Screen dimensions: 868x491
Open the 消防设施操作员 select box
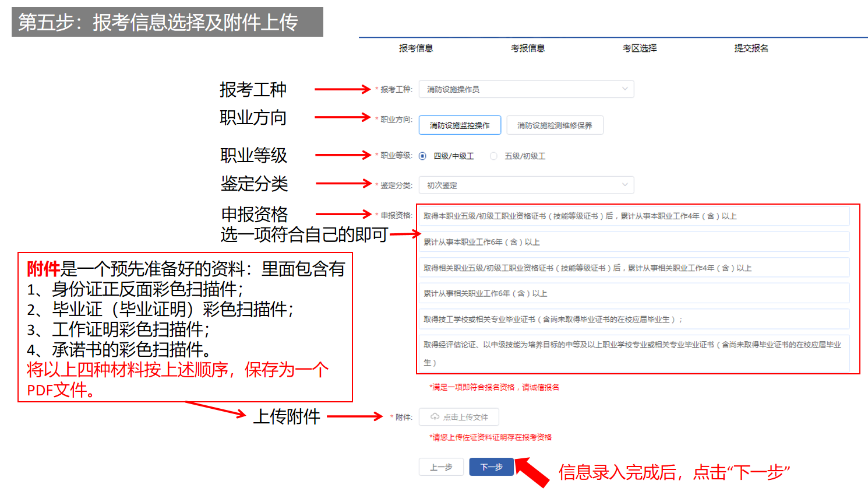(x=524, y=89)
